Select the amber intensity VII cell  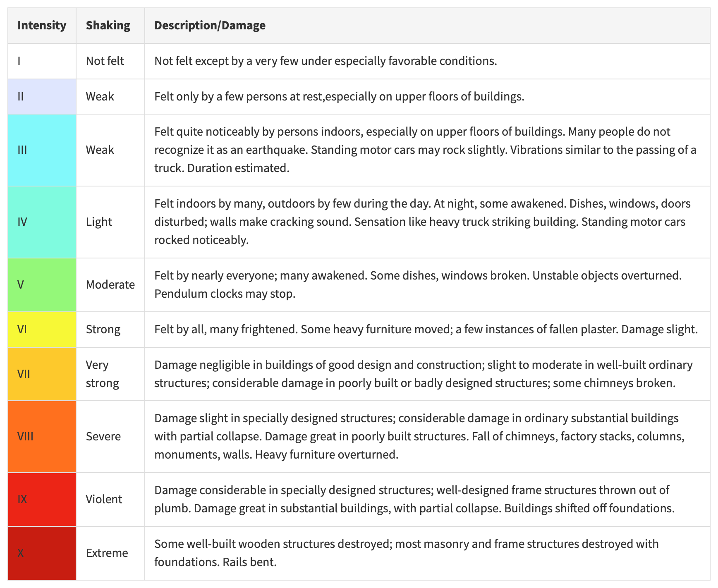pos(42,374)
